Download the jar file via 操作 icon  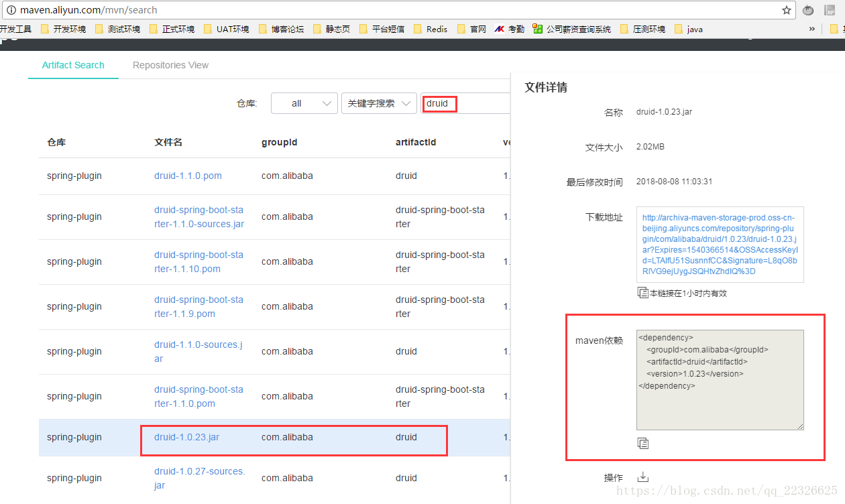click(642, 477)
